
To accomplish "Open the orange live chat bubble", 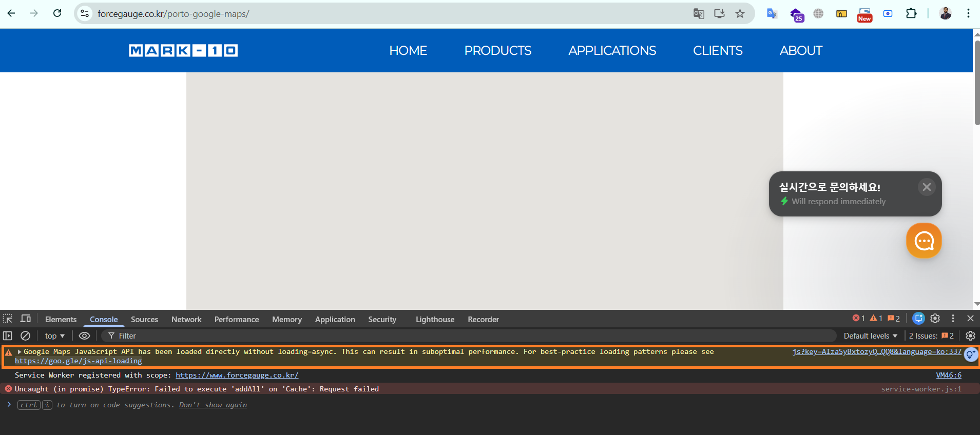I will coord(924,241).
